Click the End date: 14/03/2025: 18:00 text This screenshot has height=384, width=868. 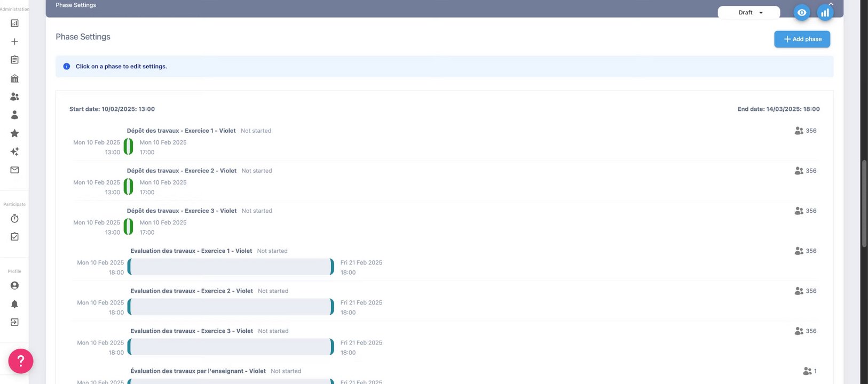pyautogui.click(x=778, y=109)
